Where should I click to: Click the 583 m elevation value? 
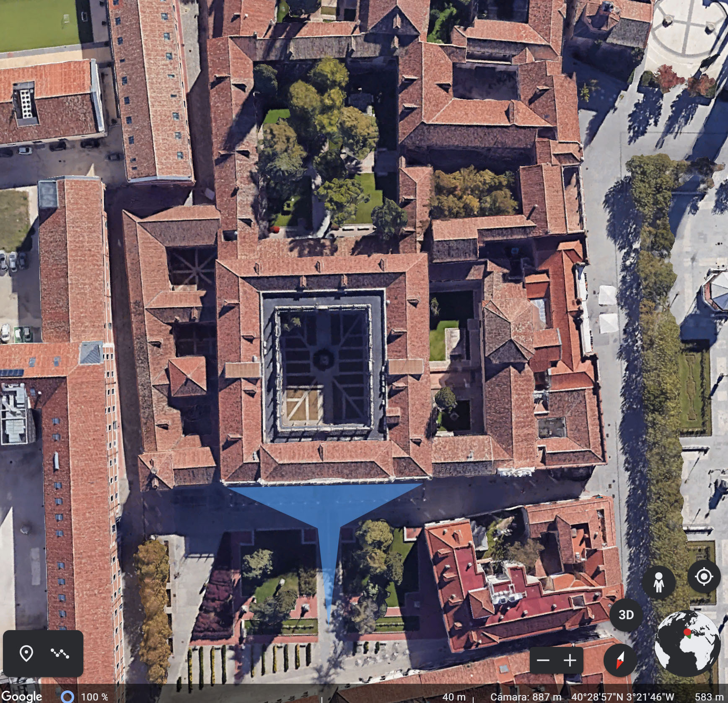pos(709,697)
